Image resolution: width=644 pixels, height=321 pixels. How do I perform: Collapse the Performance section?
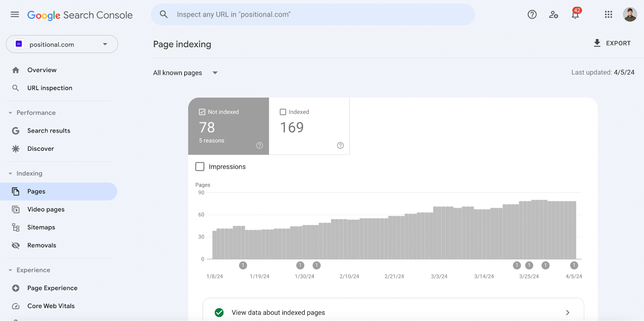tap(10, 113)
